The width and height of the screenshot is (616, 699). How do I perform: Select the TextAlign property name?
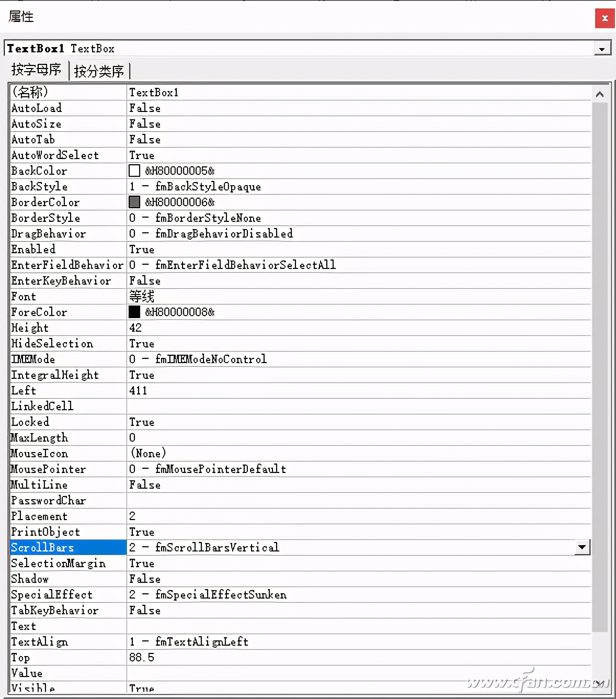click(x=39, y=641)
